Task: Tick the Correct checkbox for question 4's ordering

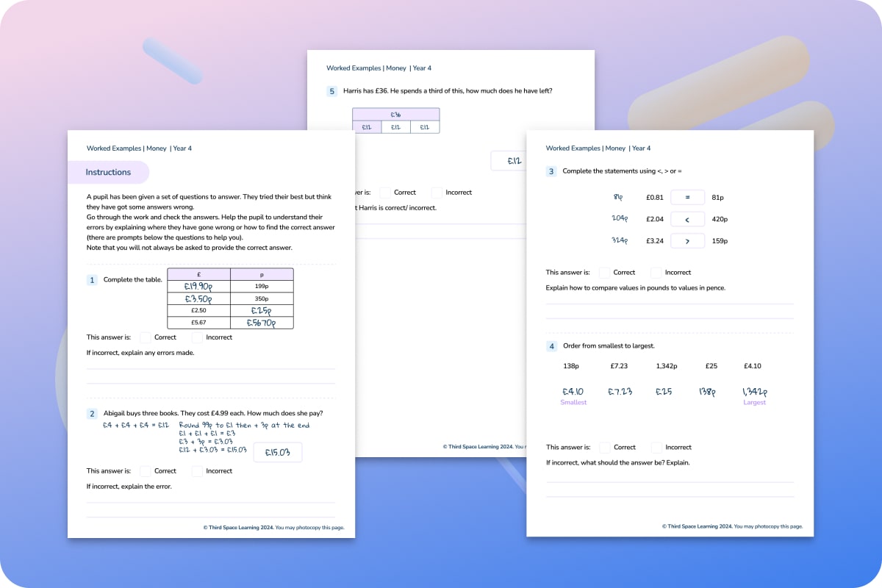Action: point(605,447)
